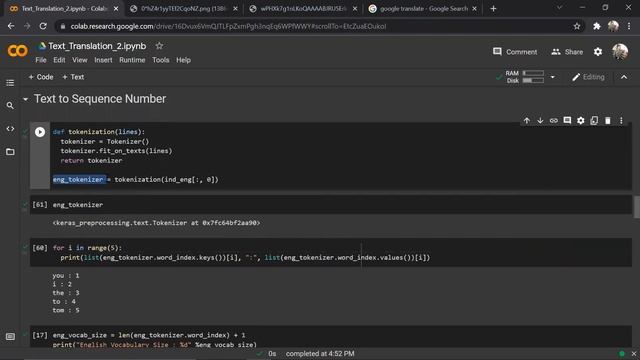The height and width of the screenshot is (360, 640).
Task: Click output line 'tom : 5'
Action: [66, 310]
